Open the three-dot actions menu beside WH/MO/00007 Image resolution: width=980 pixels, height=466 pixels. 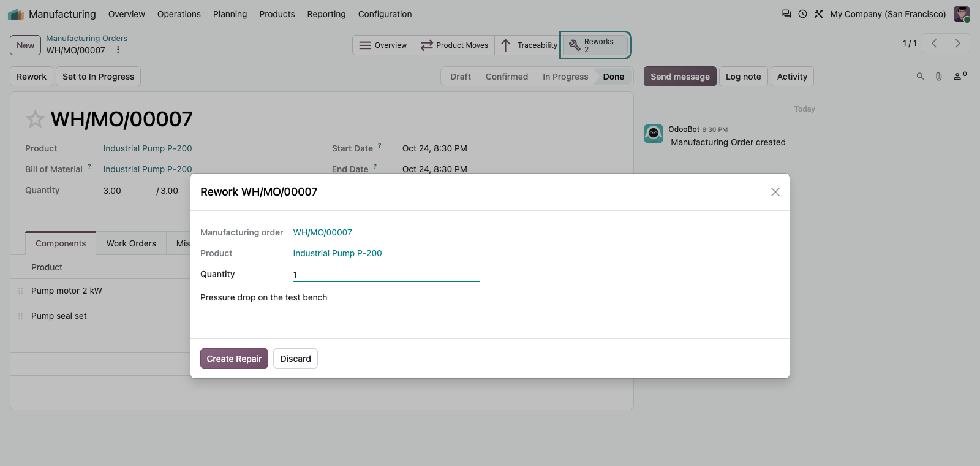(118, 50)
